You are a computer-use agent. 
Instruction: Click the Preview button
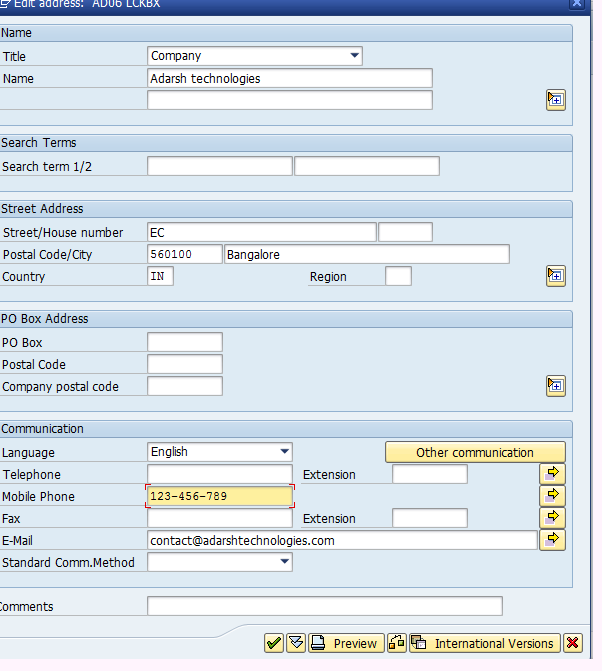[346, 643]
